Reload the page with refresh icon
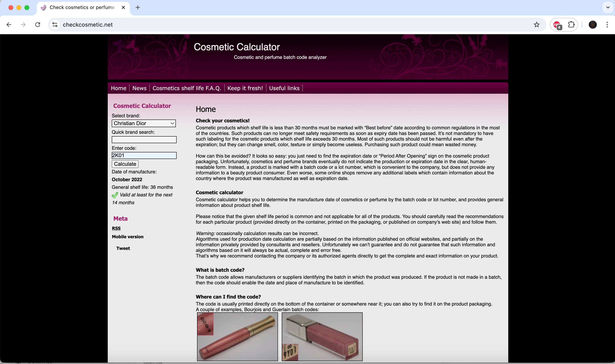Viewport: 615px width, 364px height. (37, 25)
